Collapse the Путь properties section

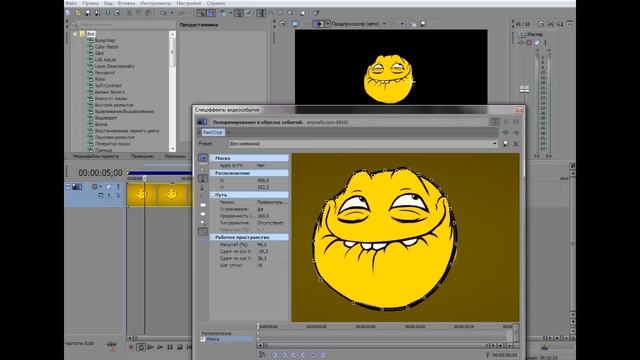212,195
